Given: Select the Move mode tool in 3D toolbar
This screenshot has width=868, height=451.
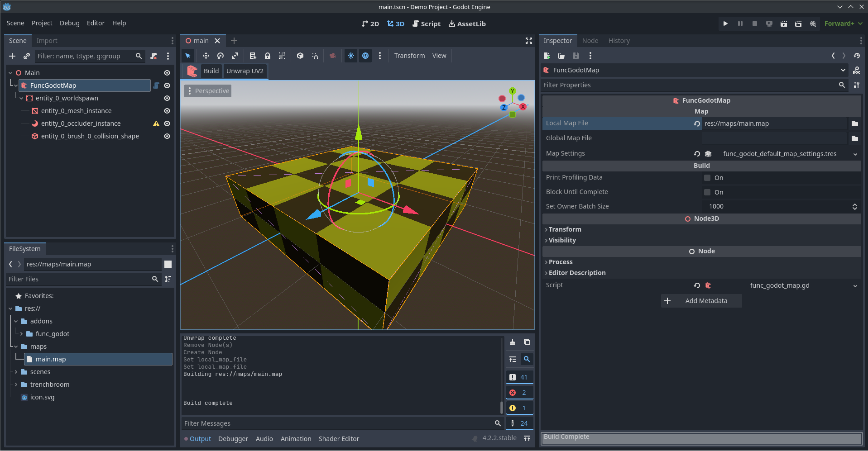Looking at the screenshot, I should [x=206, y=56].
